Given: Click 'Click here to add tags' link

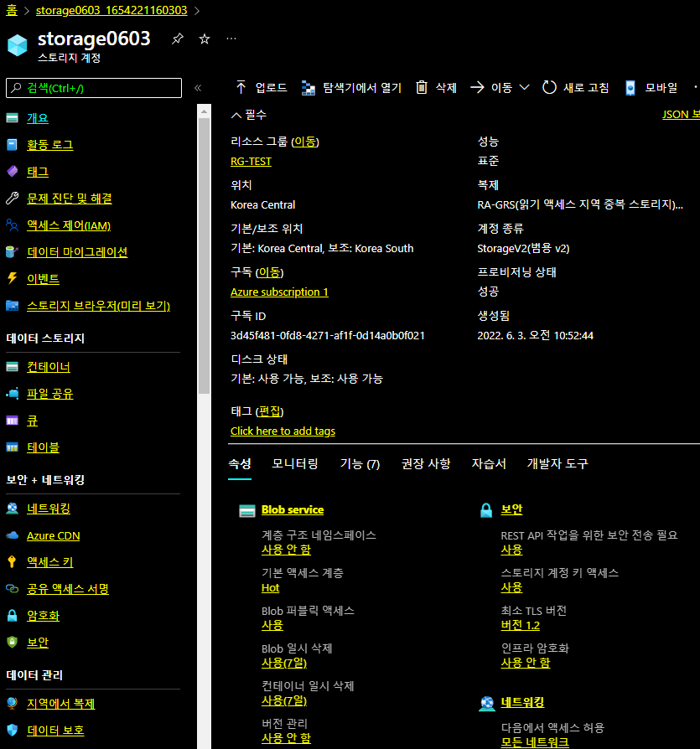Looking at the screenshot, I should 283,431.
